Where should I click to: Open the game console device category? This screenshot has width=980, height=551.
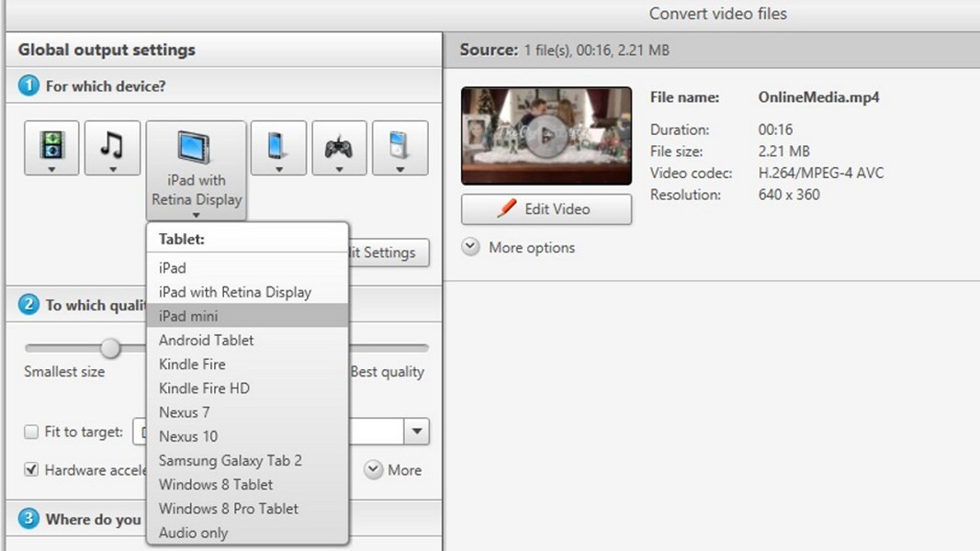(x=340, y=148)
